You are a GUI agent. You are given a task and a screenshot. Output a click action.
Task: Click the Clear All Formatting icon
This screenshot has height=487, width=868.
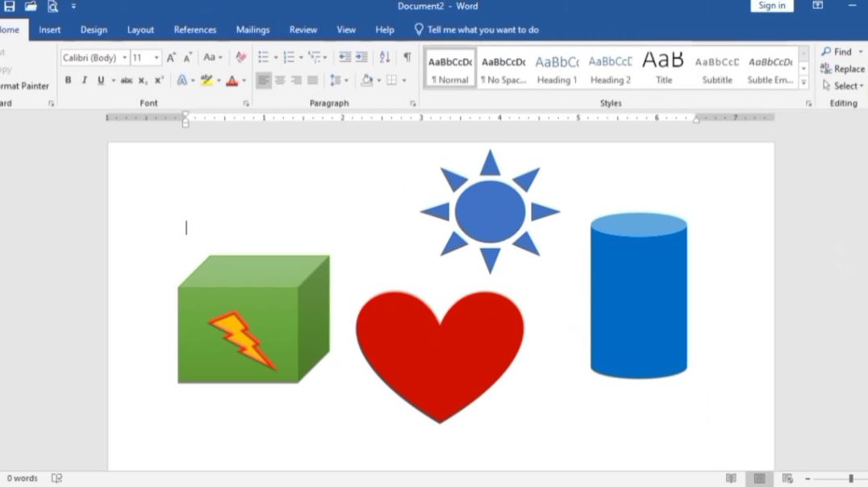pos(240,57)
